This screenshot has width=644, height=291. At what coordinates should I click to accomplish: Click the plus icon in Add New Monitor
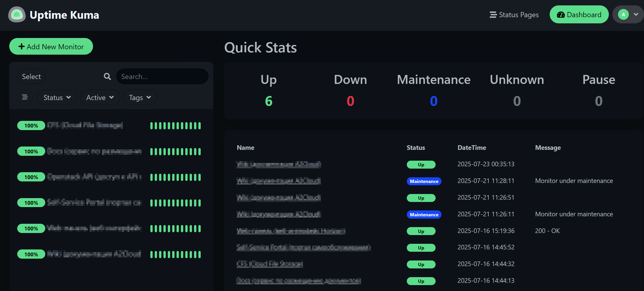click(x=22, y=46)
